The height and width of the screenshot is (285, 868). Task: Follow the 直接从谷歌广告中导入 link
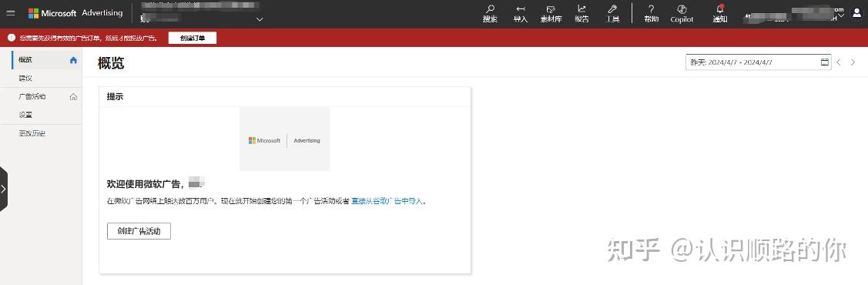click(x=387, y=202)
